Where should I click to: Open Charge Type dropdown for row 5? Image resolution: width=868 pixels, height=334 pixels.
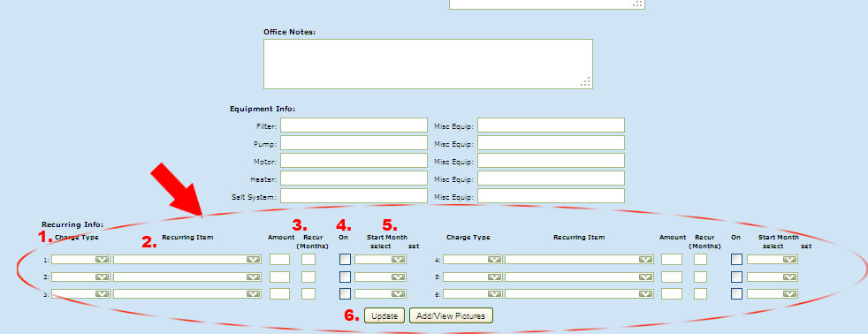click(472, 277)
